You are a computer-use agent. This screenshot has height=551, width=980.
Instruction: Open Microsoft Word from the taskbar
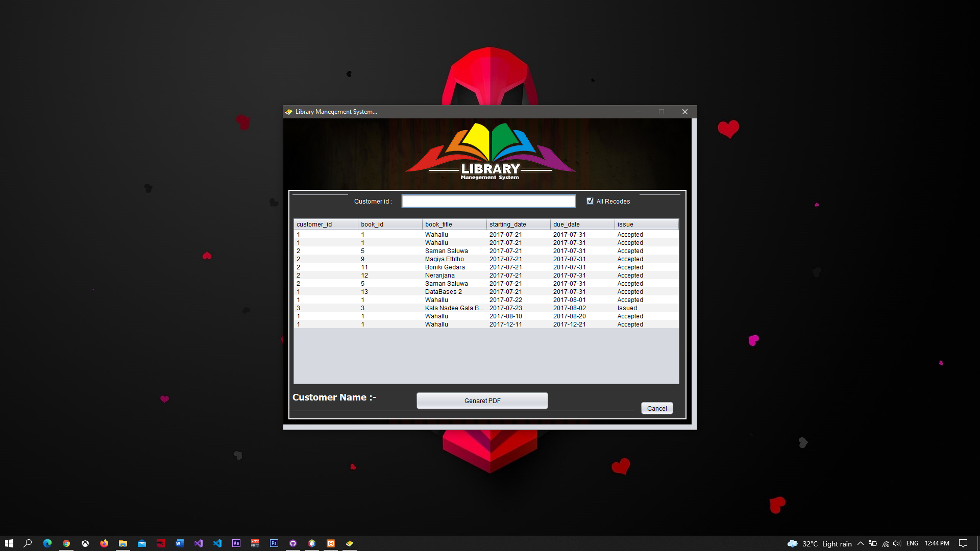click(179, 543)
